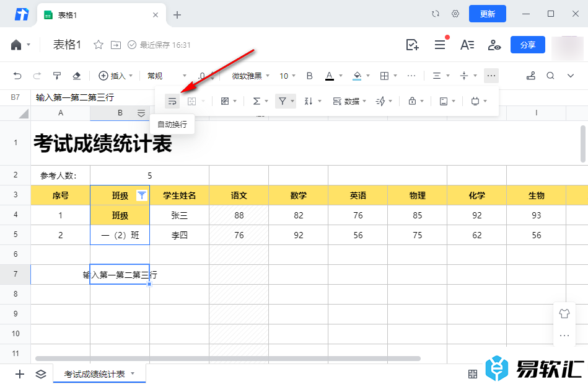The height and width of the screenshot is (384, 588).
Task: Select the format painter tool
Action: point(56,76)
